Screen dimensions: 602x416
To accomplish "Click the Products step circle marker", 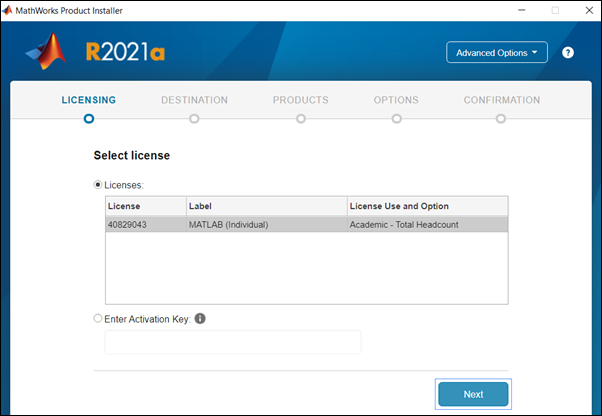I will [x=301, y=119].
